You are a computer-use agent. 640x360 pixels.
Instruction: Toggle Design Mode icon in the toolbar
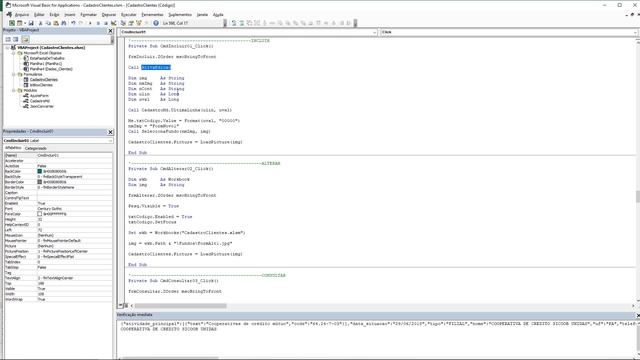113,23
